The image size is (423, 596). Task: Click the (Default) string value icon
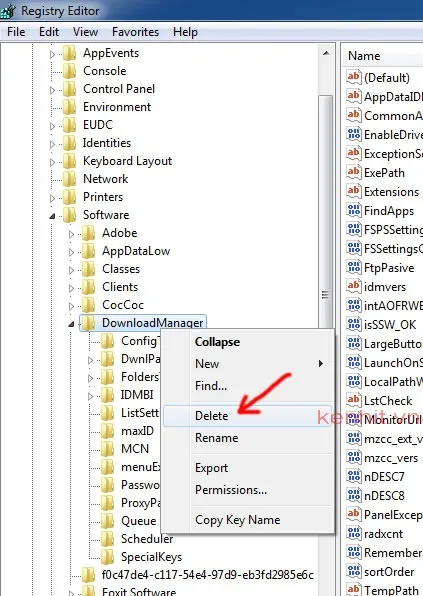point(353,77)
